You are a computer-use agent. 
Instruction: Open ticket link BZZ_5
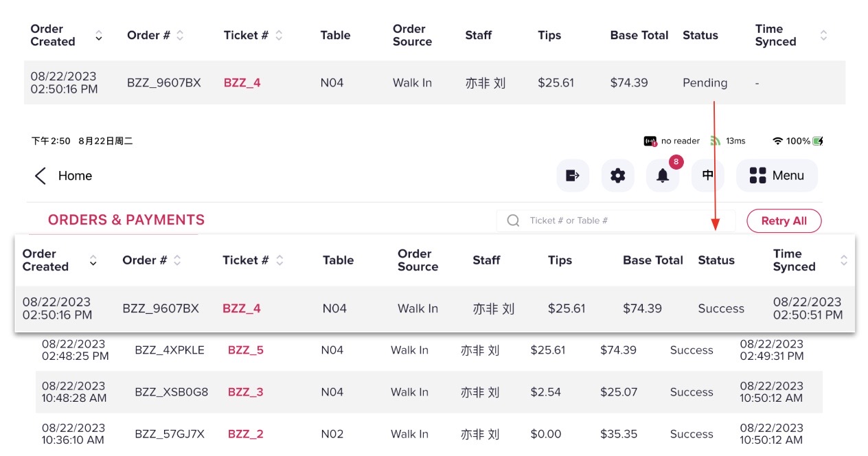[x=246, y=350]
